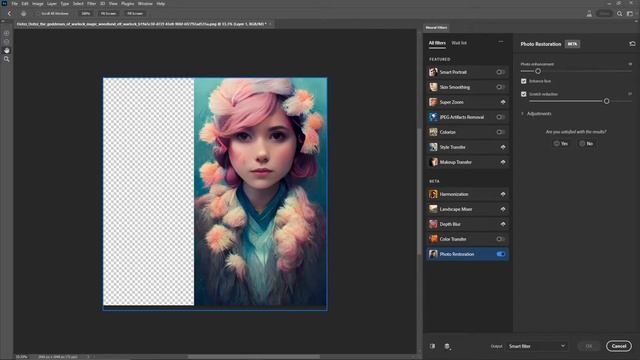Open the File menu

[x=15, y=4]
